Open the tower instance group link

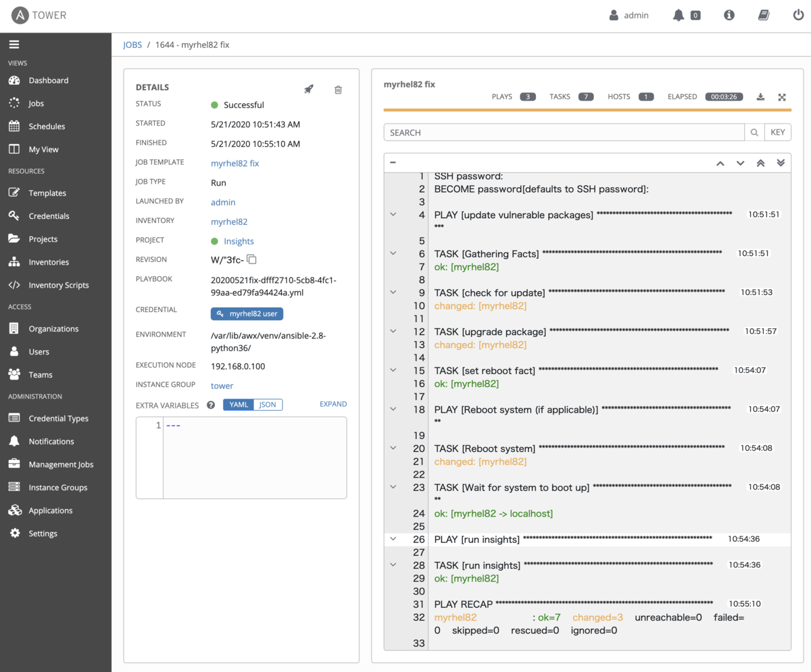point(222,386)
